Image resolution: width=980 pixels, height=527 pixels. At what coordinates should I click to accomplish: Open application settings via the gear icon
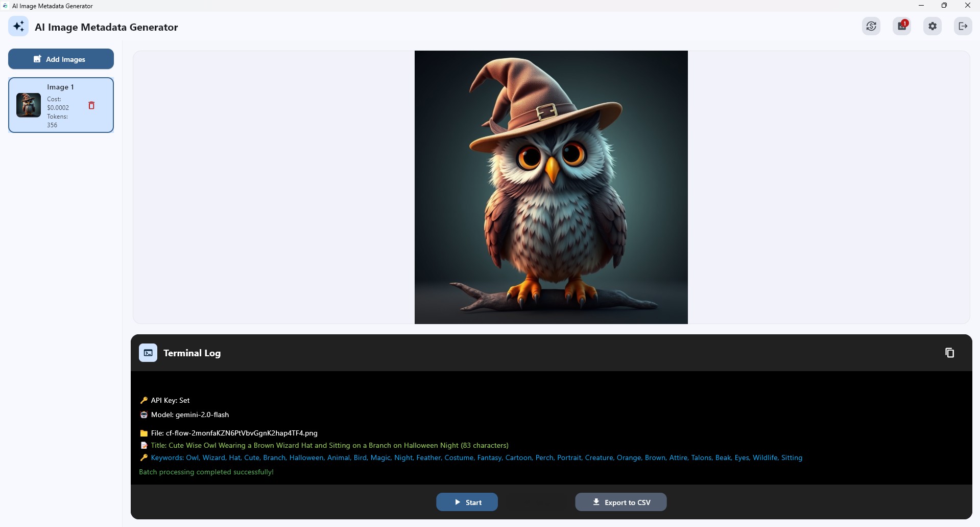coord(933,26)
